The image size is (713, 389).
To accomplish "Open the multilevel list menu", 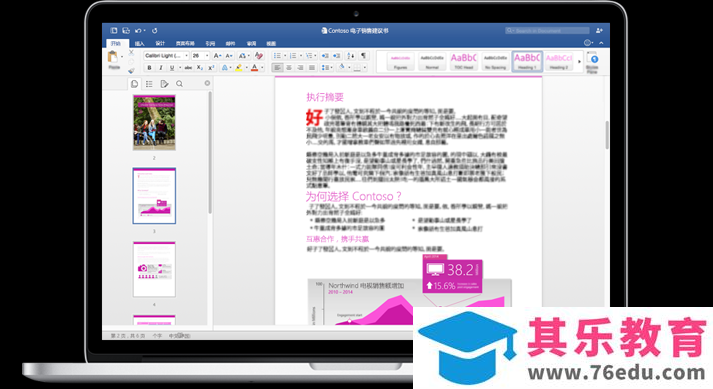I will 310,56.
